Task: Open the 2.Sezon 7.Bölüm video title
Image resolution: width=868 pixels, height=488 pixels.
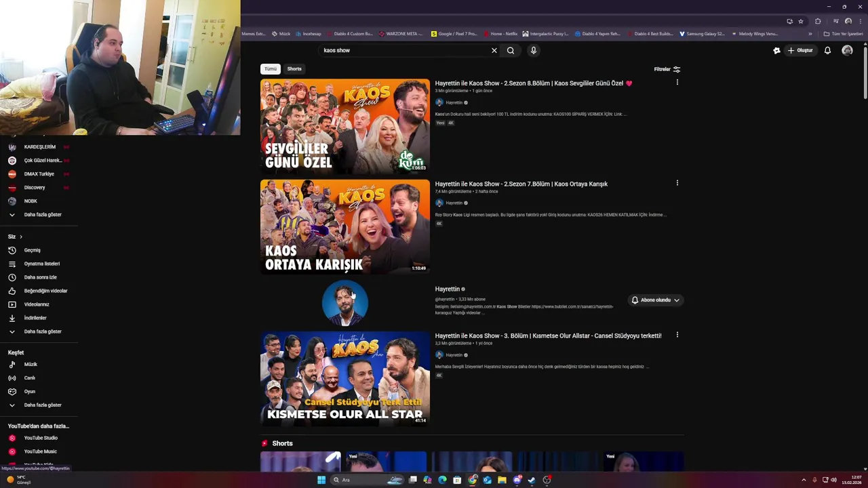Action: coord(521,184)
